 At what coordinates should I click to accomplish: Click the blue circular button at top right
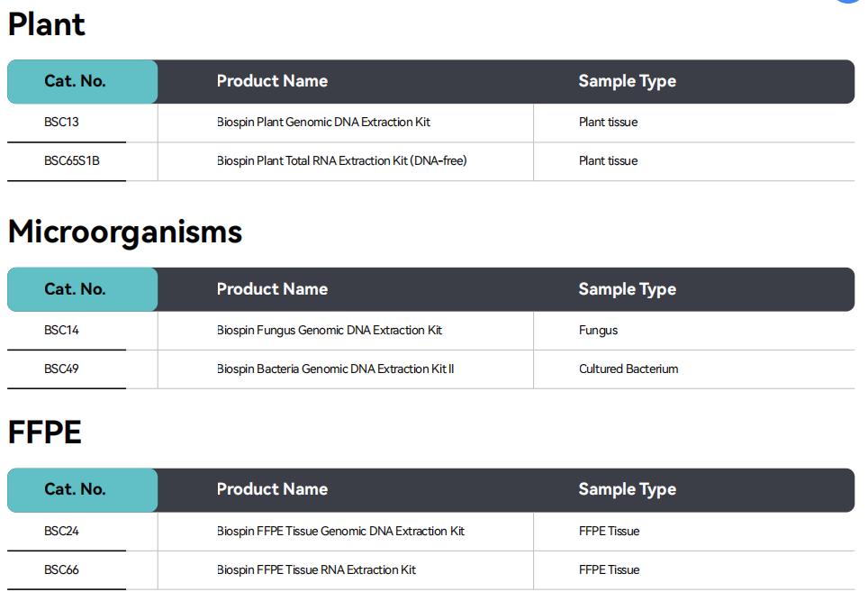[x=850, y=2]
